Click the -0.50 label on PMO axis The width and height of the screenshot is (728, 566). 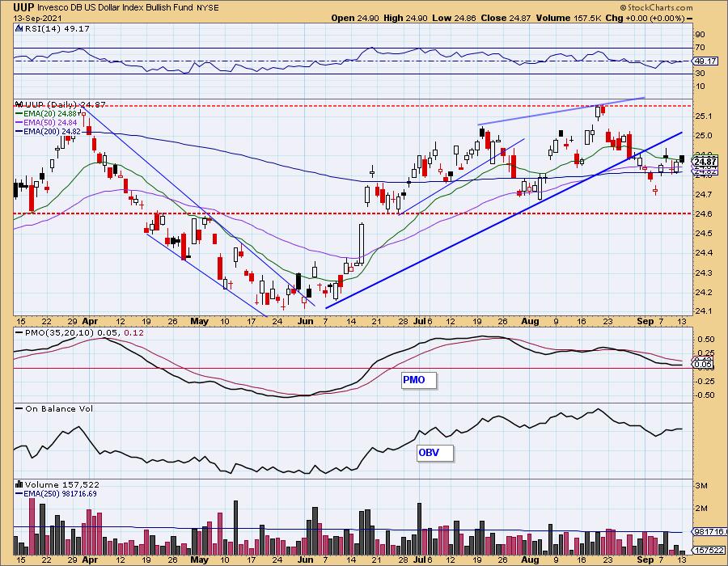pos(705,395)
